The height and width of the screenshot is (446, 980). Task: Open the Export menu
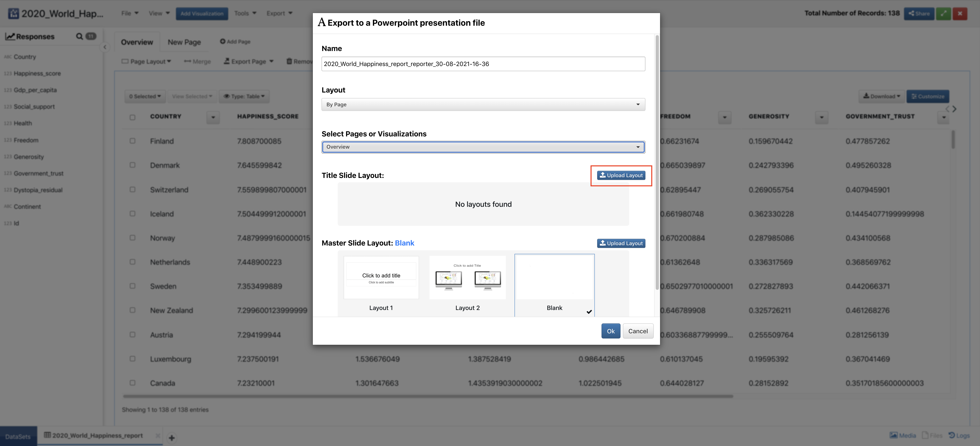pos(280,13)
